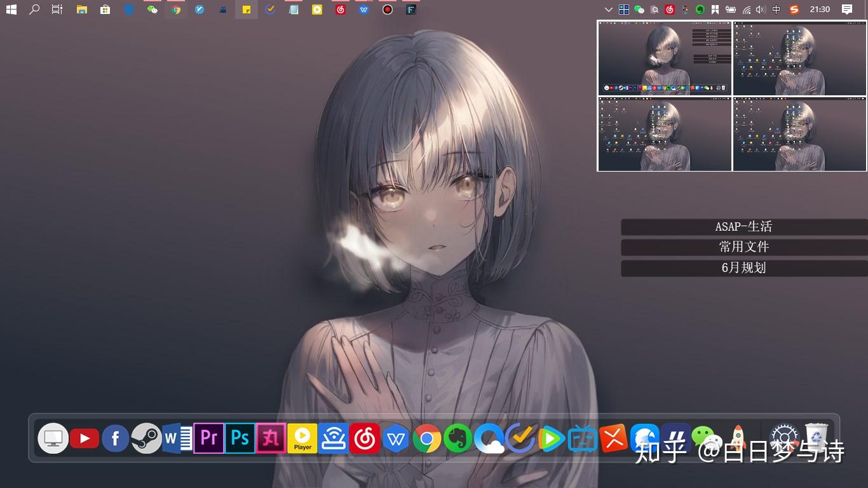Open yellow Player app on taskbar
Image resolution: width=868 pixels, height=488 pixels.
point(317,10)
